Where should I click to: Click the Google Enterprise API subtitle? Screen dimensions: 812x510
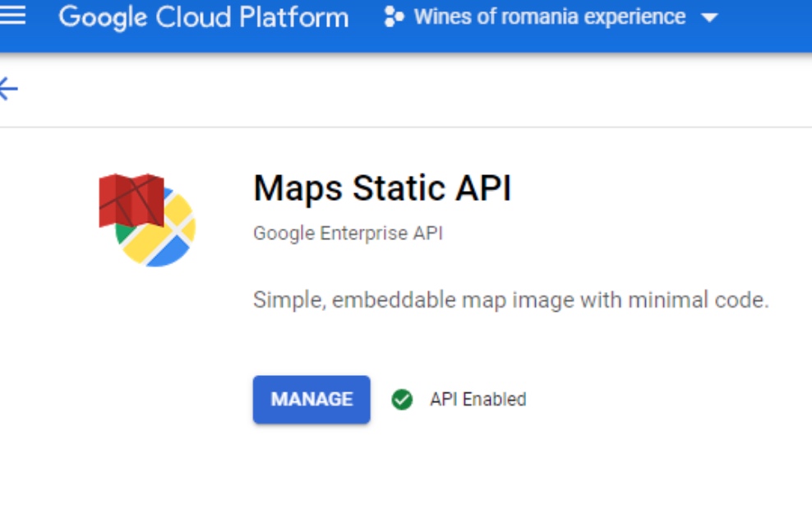(x=348, y=234)
